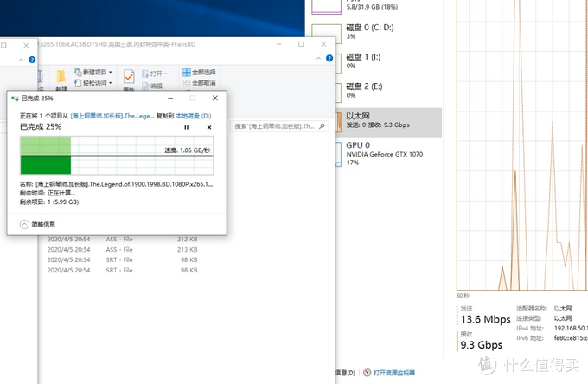
Task: Click the Ethernet throughput graph
Action: point(522,144)
